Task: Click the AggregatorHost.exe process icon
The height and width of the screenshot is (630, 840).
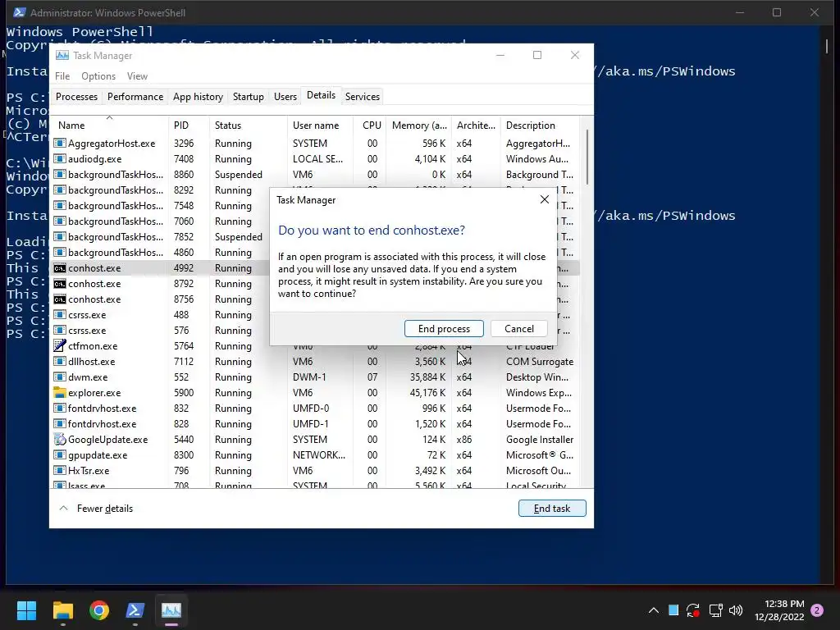Action: pyautogui.click(x=59, y=143)
